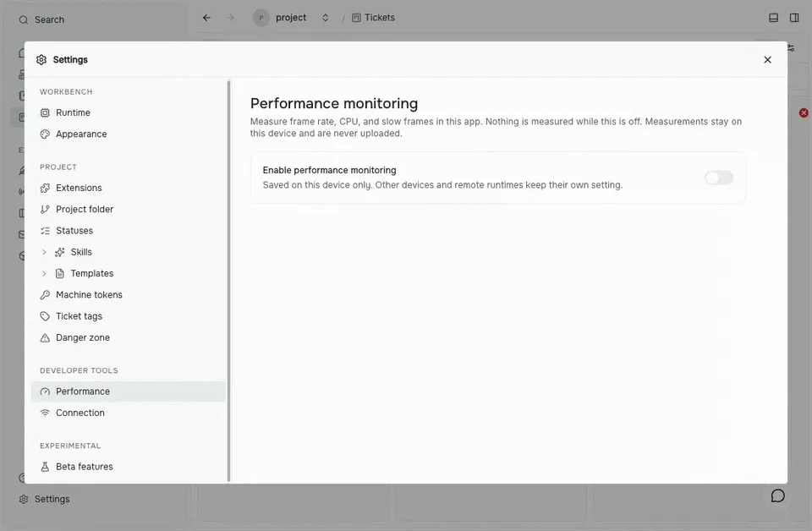Click the settings sidebar scrollbar
The image size is (812, 531).
[228, 281]
